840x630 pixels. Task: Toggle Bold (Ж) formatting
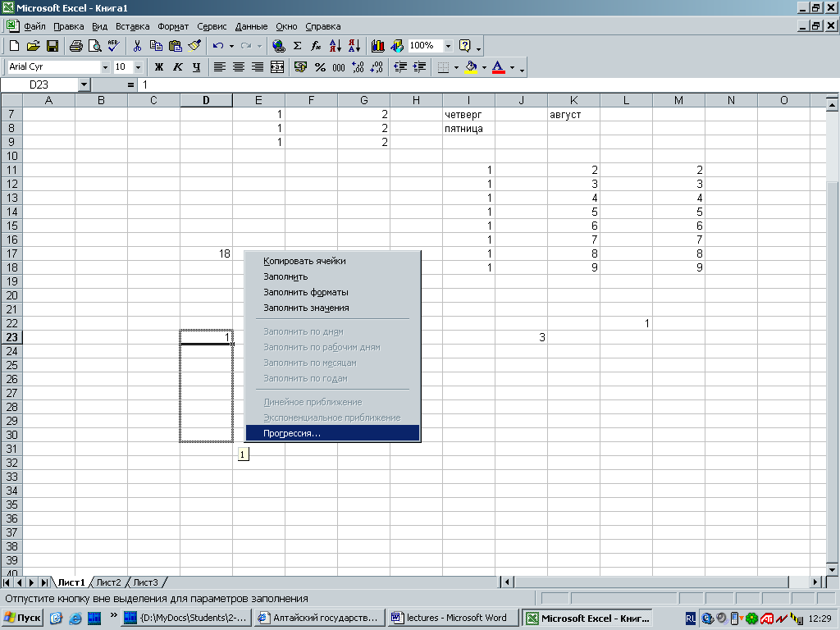158,67
